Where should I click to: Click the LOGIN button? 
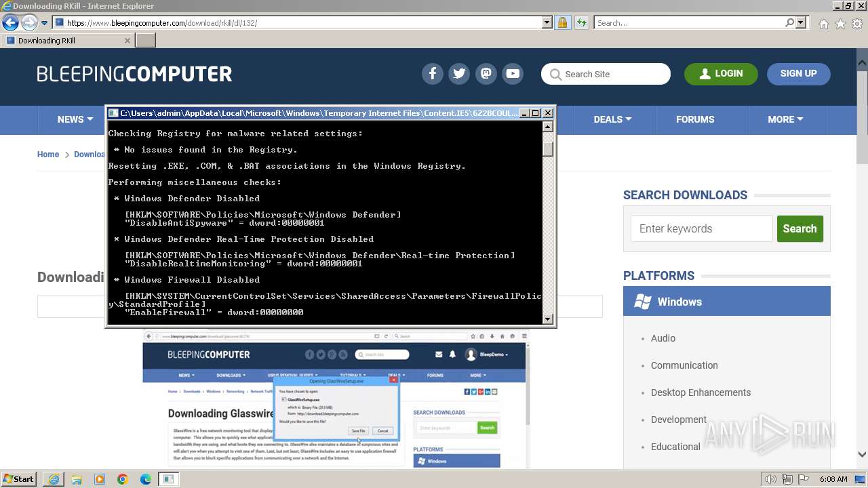(721, 74)
